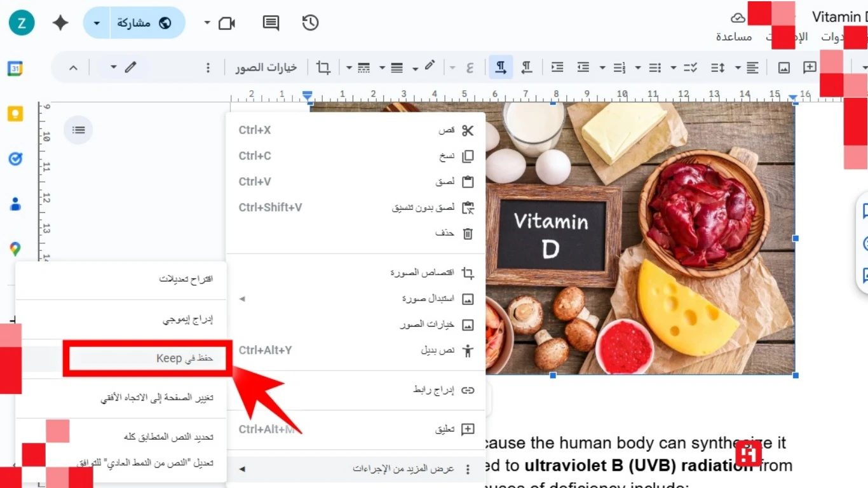Expand the share button dropdown arrow
The height and width of the screenshot is (488, 868).
tap(97, 24)
